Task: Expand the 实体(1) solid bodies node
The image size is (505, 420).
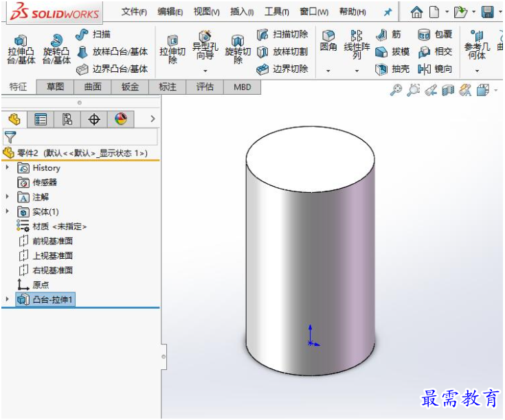Action: click(x=7, y=211)
